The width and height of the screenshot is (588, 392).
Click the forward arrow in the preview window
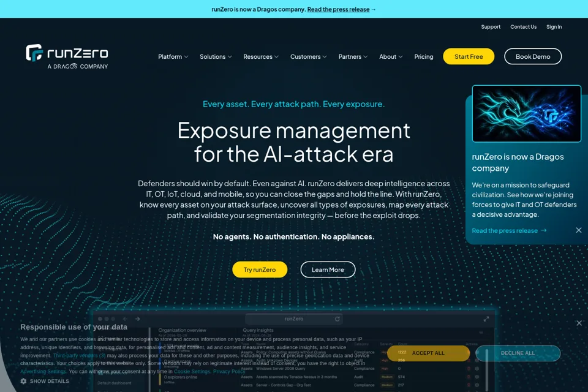click(138, 319)
